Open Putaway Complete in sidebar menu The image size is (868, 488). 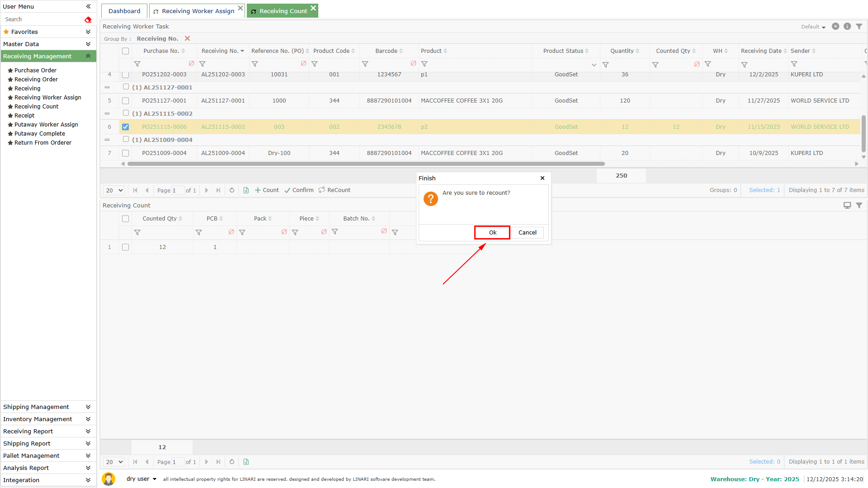39,134
